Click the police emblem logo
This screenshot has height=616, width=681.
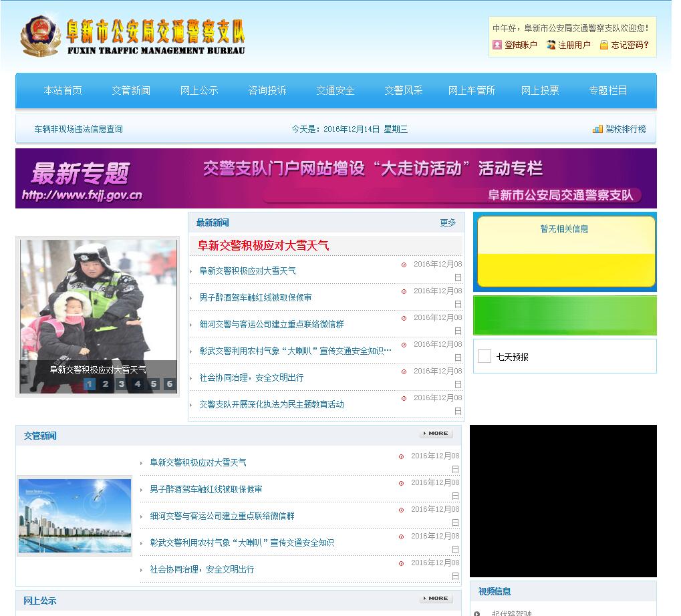40,37
